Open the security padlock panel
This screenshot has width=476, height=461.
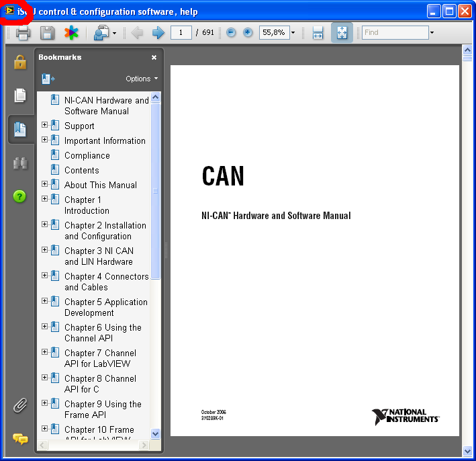point(20,62)
